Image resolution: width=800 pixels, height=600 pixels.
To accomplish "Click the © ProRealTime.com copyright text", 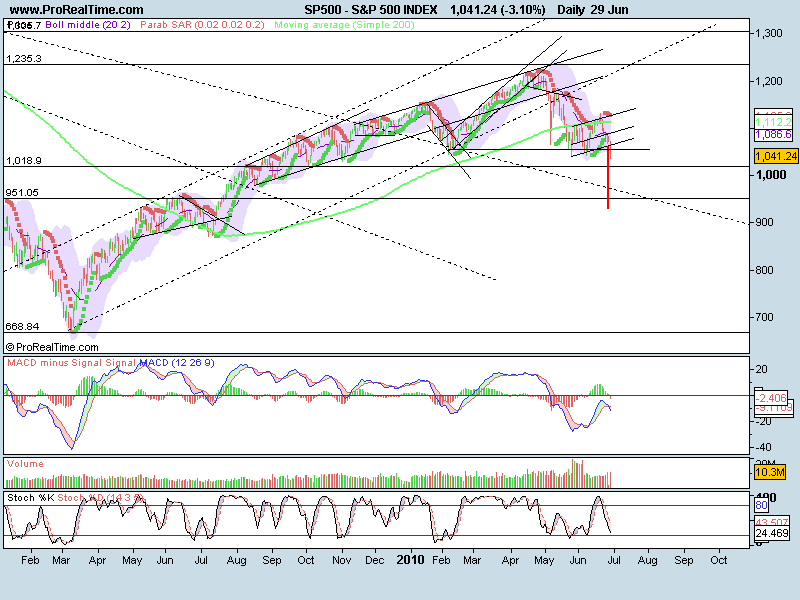I will click(x=52, y=347).
